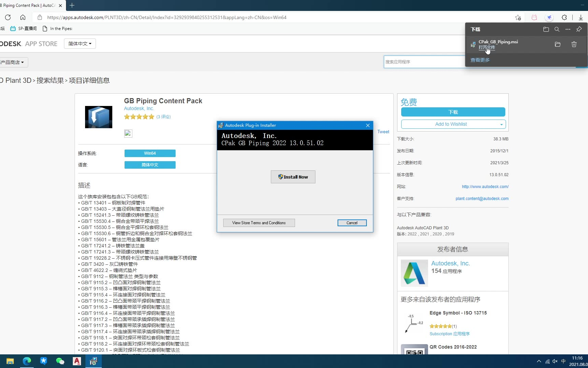Open the 简体中文 language dropdown
Viewport: 588px width, 368px height.
tap(80, 44)
